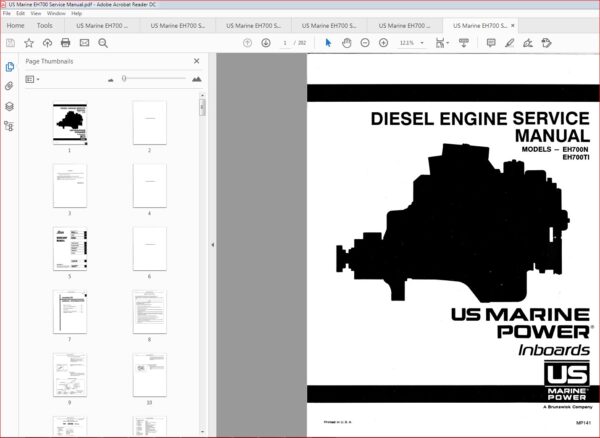This screenshot has width=600, height=438.
Task: Click the Save file icon
Action: pos(10,43)
